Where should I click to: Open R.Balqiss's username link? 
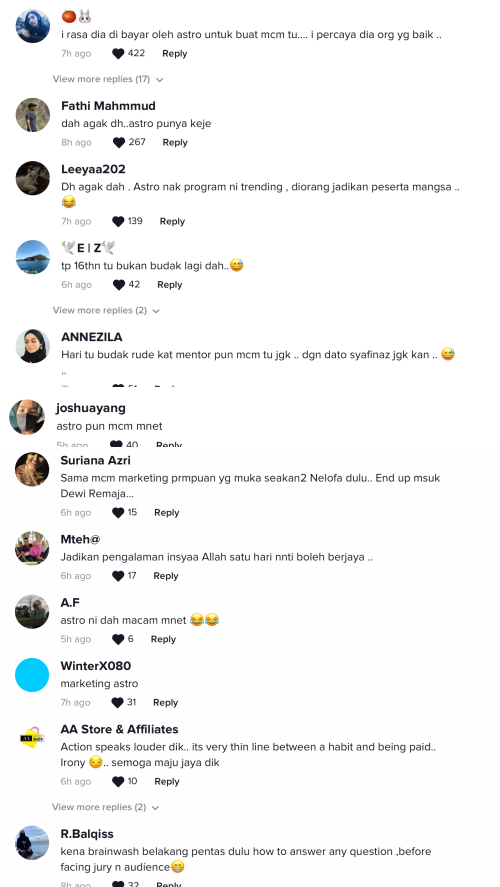tap(87, 834)
